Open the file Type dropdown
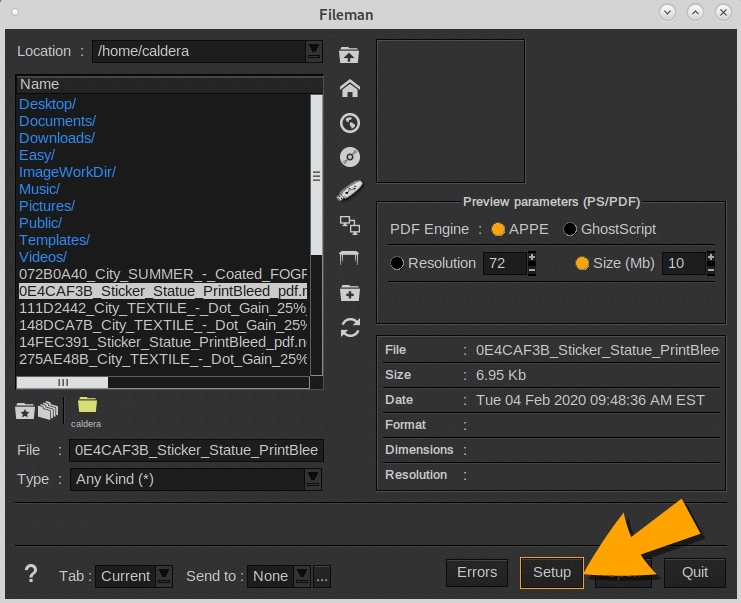Viewport: 741px width, 603px height. (314, 479)
